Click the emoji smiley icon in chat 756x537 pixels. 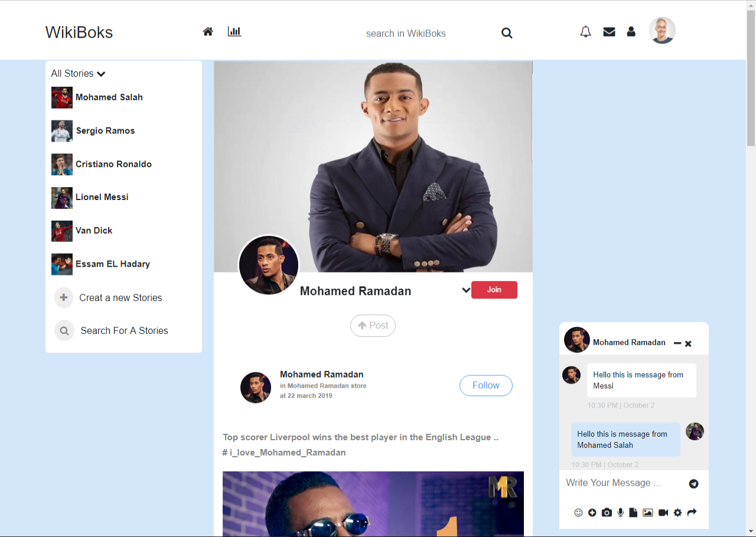[578, 513]
